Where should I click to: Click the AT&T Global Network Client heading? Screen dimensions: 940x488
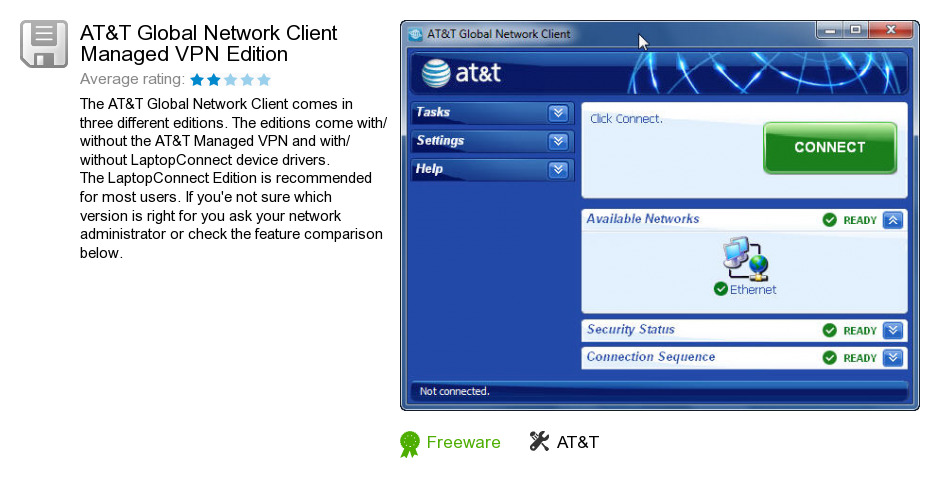click(209, 43)
